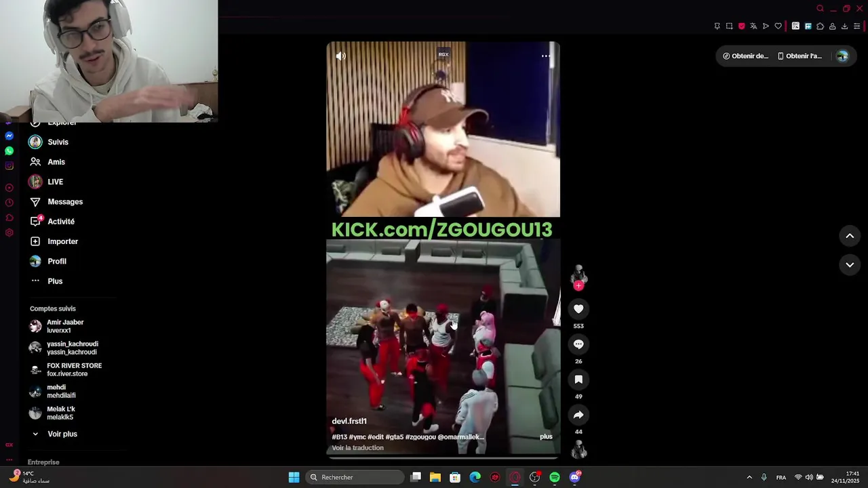Open the red shield ad-blocker icon

click(741, 26)
